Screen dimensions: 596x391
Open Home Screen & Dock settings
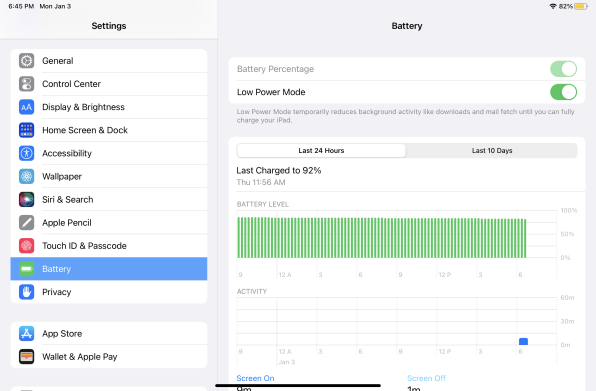[109, 130]
